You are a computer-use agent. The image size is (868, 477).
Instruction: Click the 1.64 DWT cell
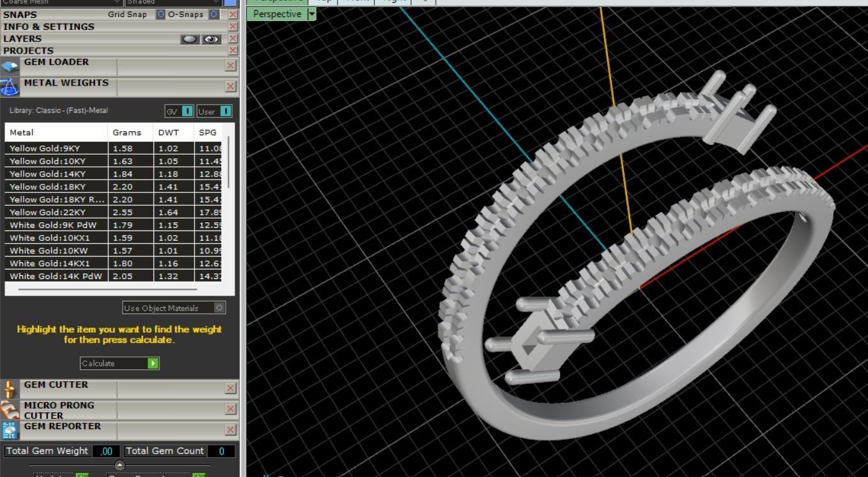tap(174, 212)
